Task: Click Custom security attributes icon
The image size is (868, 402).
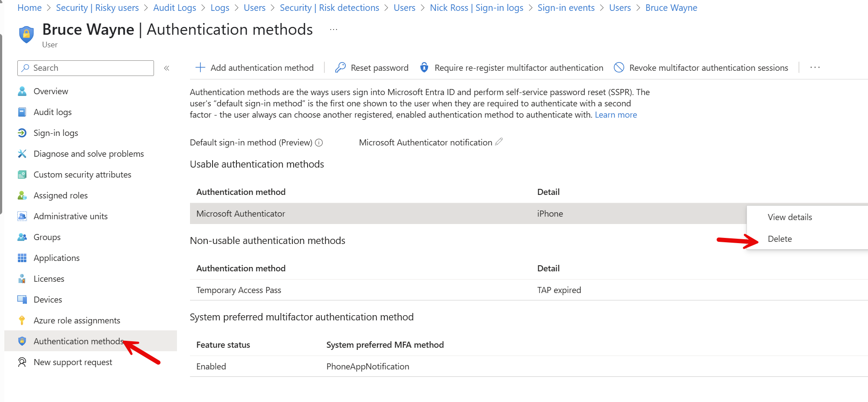Action: [22, 175]
